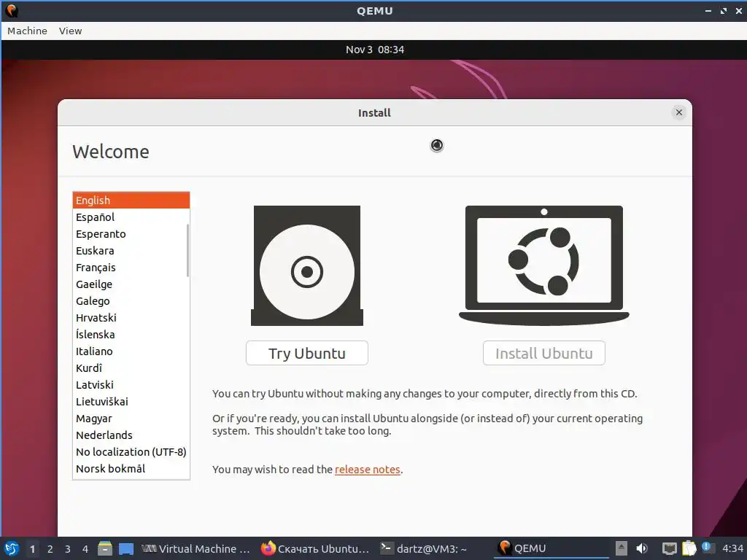This screenshot has width=747, height=560.
Task: Click the language list scrollbar
Action: 187,250
